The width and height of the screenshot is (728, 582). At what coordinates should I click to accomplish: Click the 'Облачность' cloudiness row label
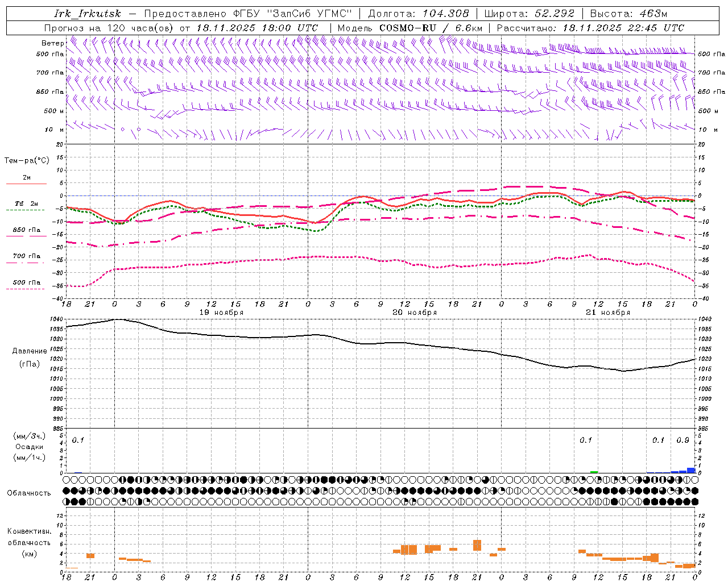pyautogui.click(x=29, y=493)
